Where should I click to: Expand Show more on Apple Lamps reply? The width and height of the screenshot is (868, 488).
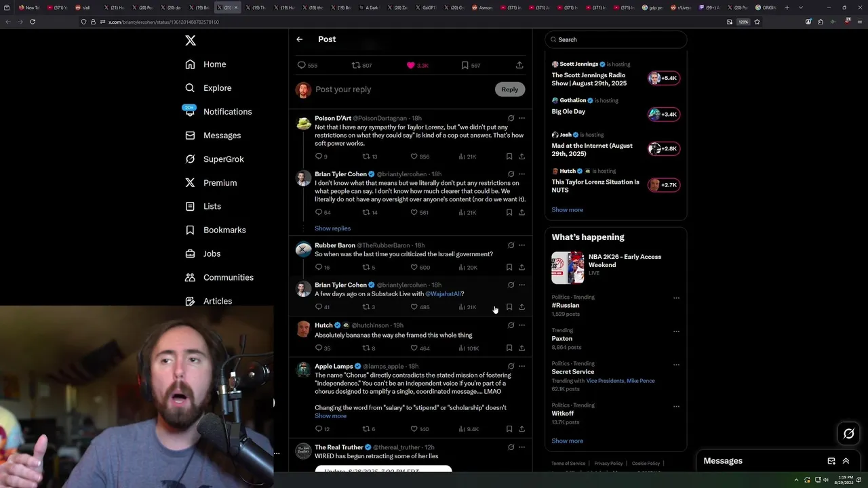(x=330, y=416)
